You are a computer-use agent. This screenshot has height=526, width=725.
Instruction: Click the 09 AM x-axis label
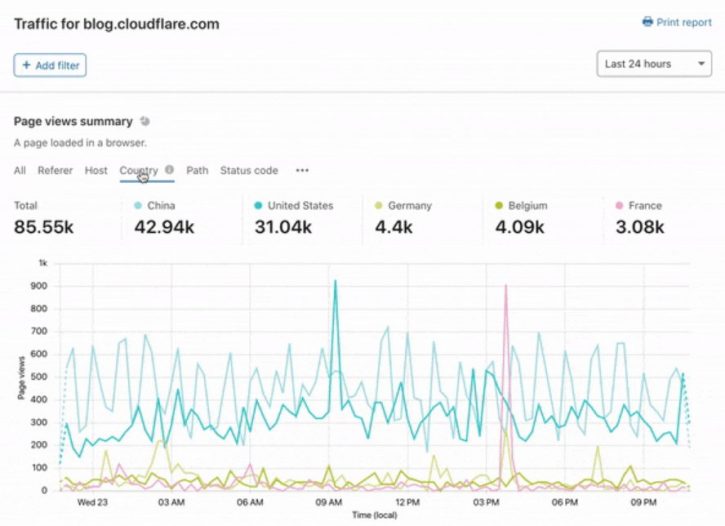click(329, 502)
